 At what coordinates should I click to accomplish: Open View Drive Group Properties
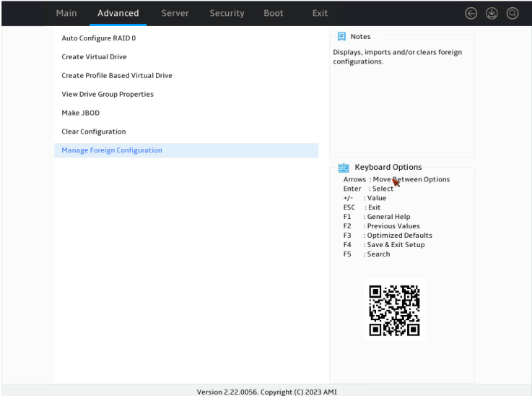point(186,94)
